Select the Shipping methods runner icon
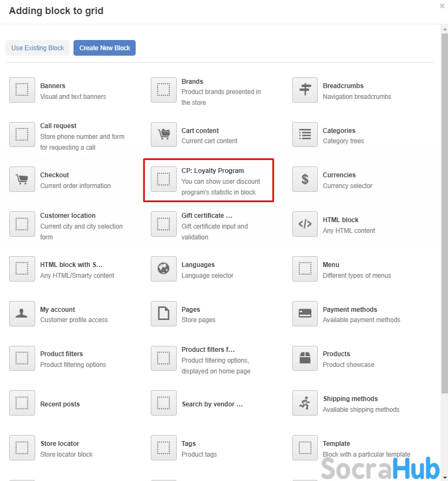The width and height of the screenshot is (448, 481). coord(305,403)
